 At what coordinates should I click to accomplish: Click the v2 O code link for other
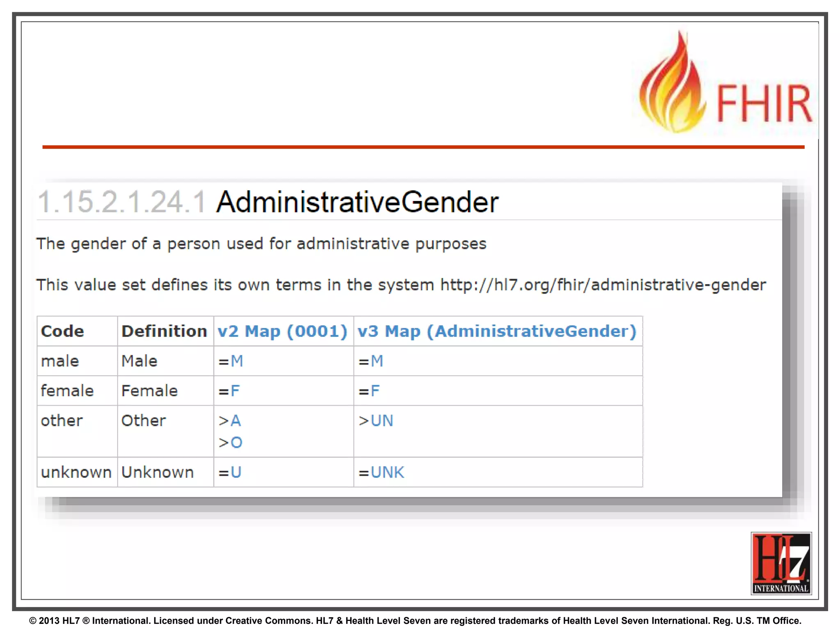point(236,443)
